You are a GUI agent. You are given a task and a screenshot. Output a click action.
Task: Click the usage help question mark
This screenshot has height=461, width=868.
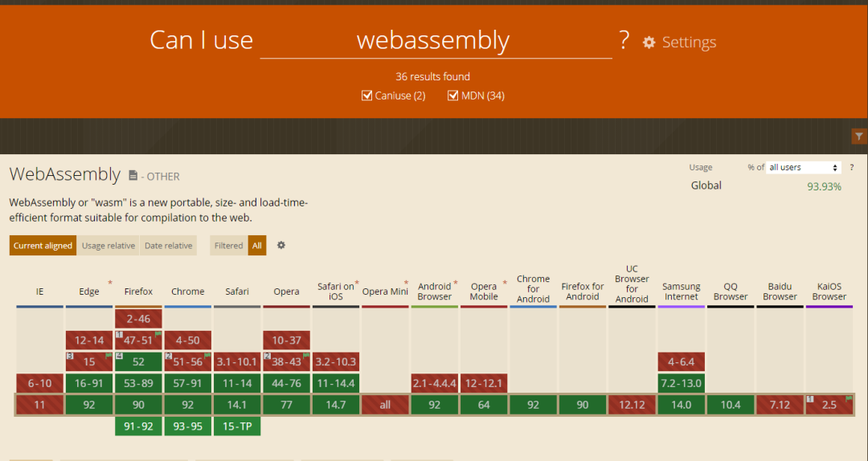point(851,167)
